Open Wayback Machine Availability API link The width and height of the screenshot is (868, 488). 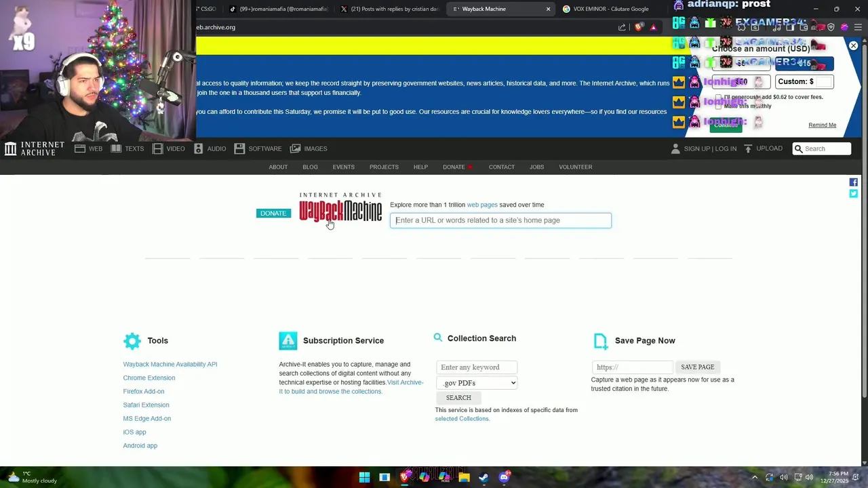click(170, 364)
